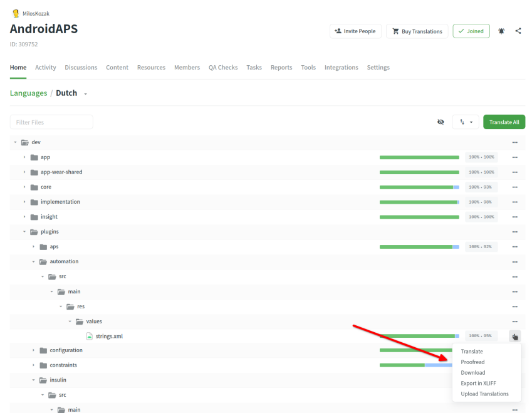This screenshot has width=532, height=413.
Task: Collapse the insulin folder
Action: point(34,380)
